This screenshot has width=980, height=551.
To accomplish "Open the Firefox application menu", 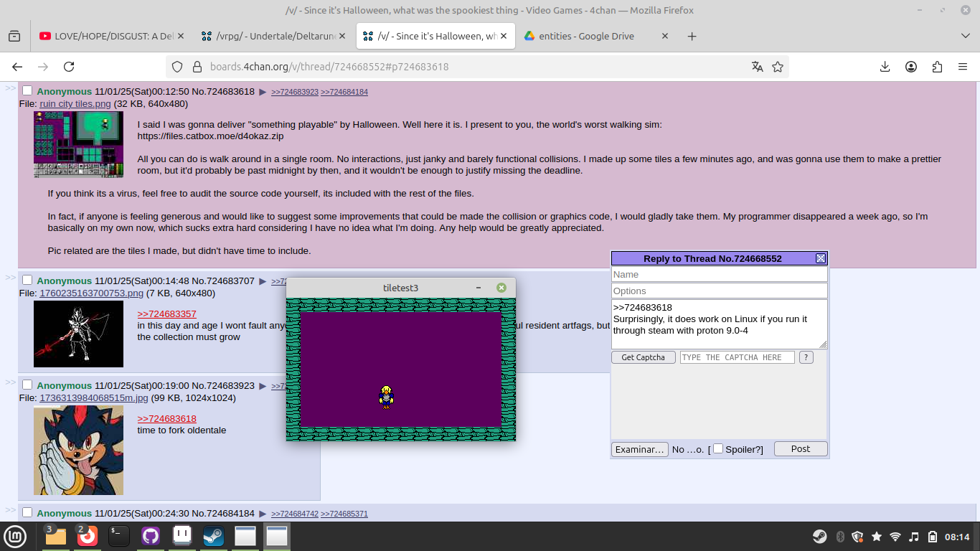I will point(963,67).
